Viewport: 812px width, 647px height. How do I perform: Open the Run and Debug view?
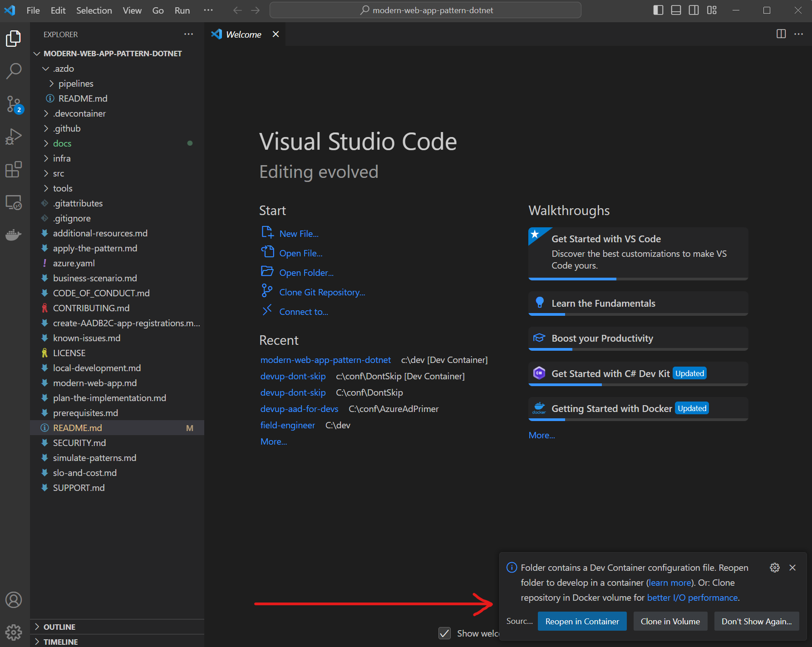[14, 137]
